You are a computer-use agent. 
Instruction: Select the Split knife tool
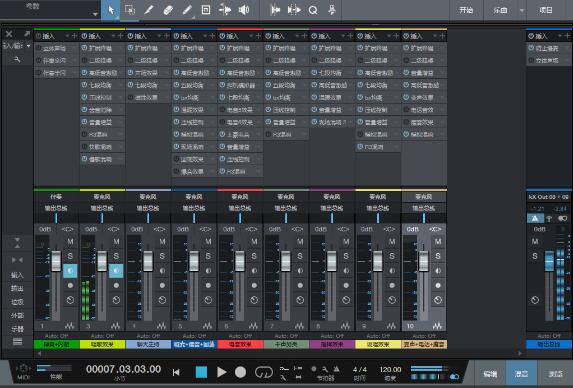point(149,10)
